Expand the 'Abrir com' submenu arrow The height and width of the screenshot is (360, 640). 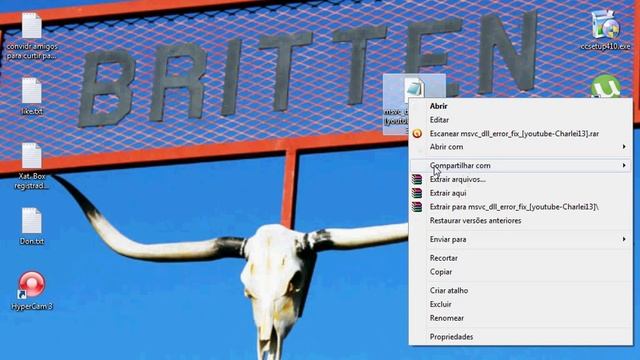[x=624, y=147]
